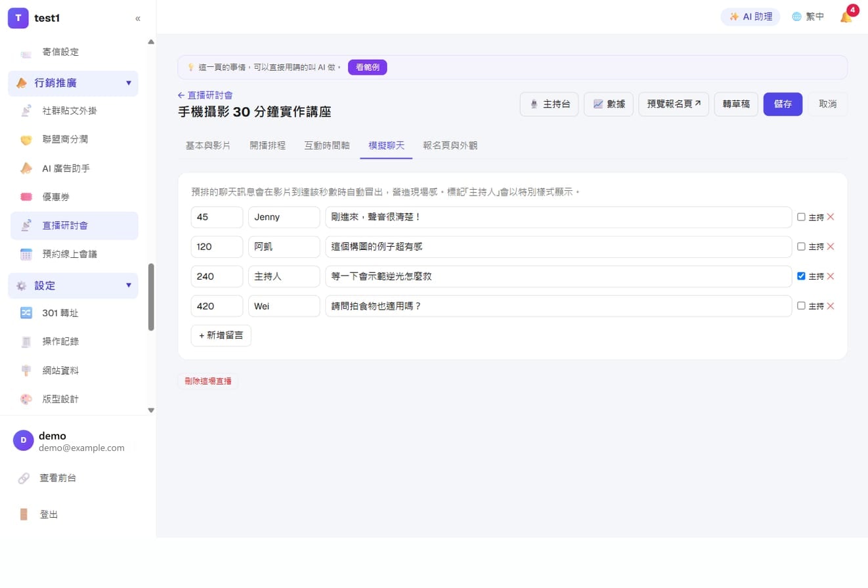Screen dimensions: 868x588
Task: Open 寄信設定 in the sidebar
Action: click(74, 52)
